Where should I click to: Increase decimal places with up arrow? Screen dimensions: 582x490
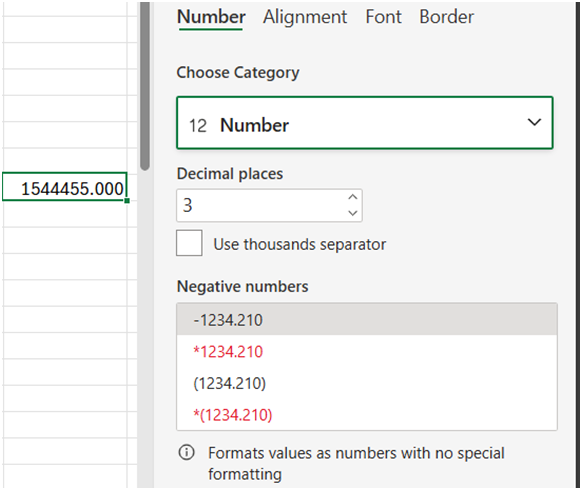coord(353,197)
